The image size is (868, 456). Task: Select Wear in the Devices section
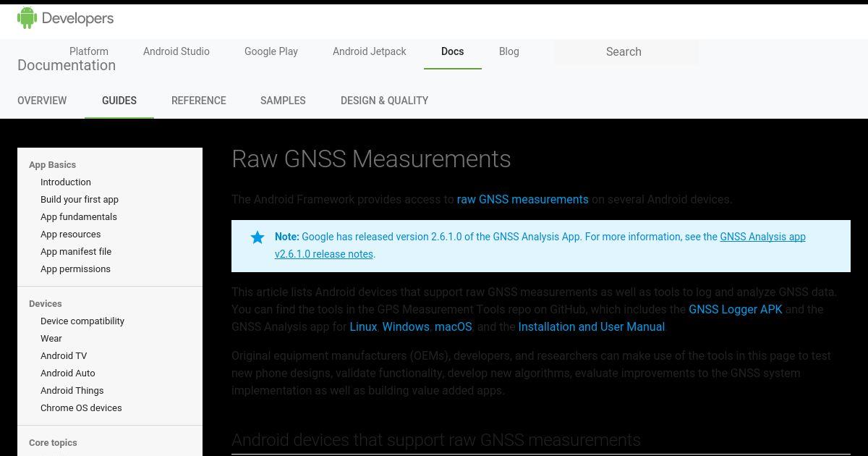[x=51, y=339]
